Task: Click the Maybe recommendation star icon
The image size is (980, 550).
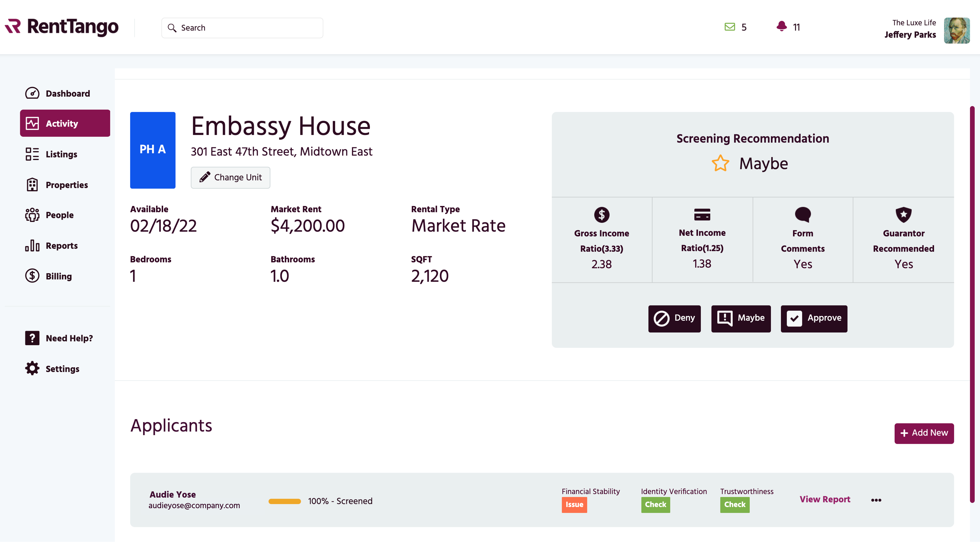Action: point(720,163)
